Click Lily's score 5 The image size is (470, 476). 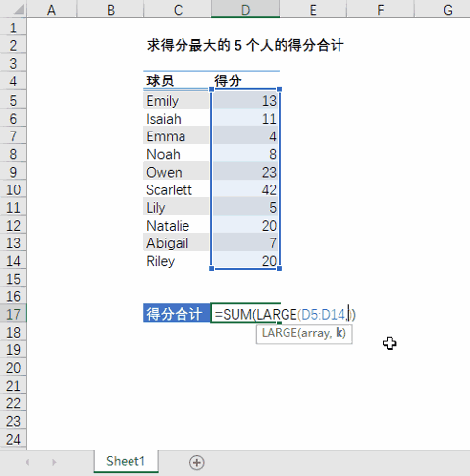click(245, 207)
